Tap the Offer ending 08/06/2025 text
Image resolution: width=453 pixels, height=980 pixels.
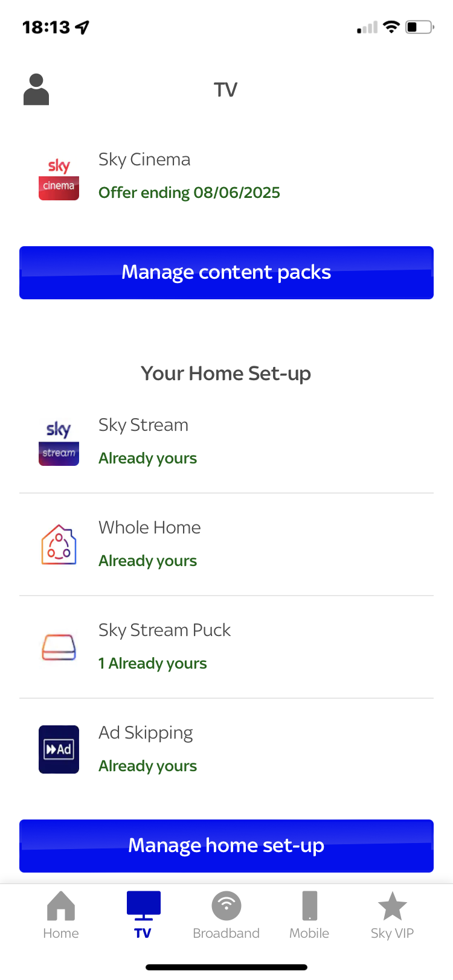[x=189, y=192]
